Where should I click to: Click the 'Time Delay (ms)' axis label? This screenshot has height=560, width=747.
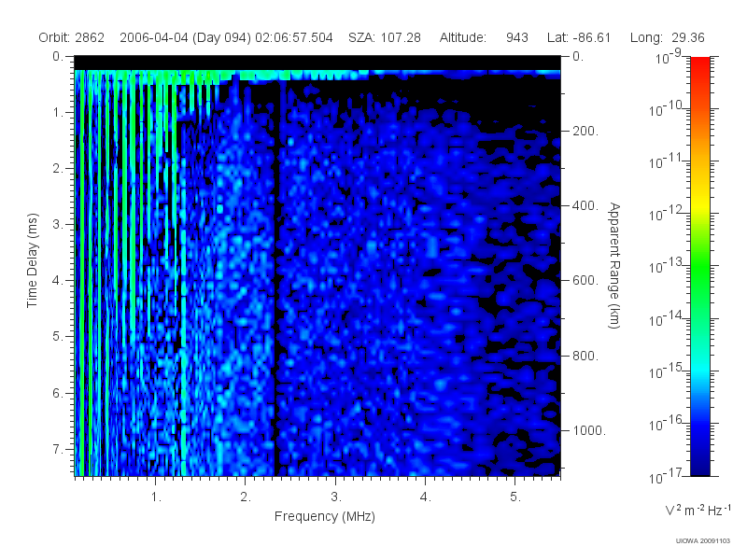point(32,260)
